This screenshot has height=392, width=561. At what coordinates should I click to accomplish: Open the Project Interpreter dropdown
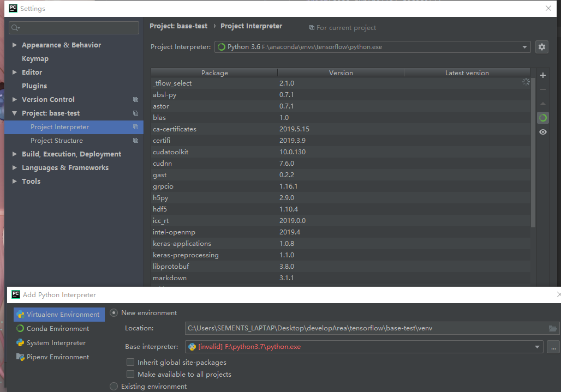(x=524, y=47)
